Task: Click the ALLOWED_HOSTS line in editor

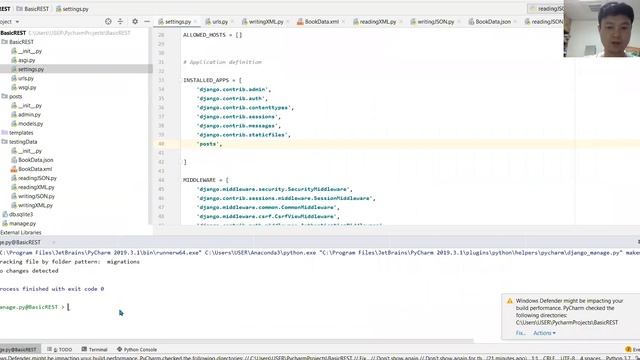Action: point(213,35)
